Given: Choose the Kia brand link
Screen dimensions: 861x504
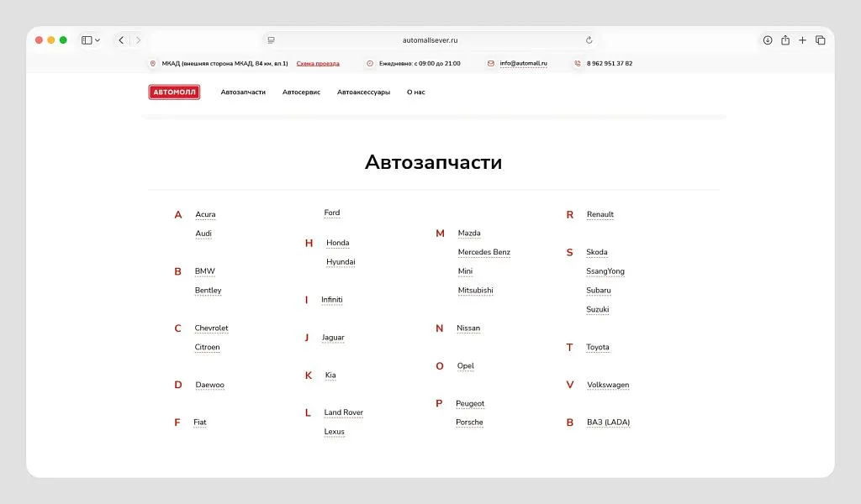Looking at the screenshot, I should click(x=330, y=375).
